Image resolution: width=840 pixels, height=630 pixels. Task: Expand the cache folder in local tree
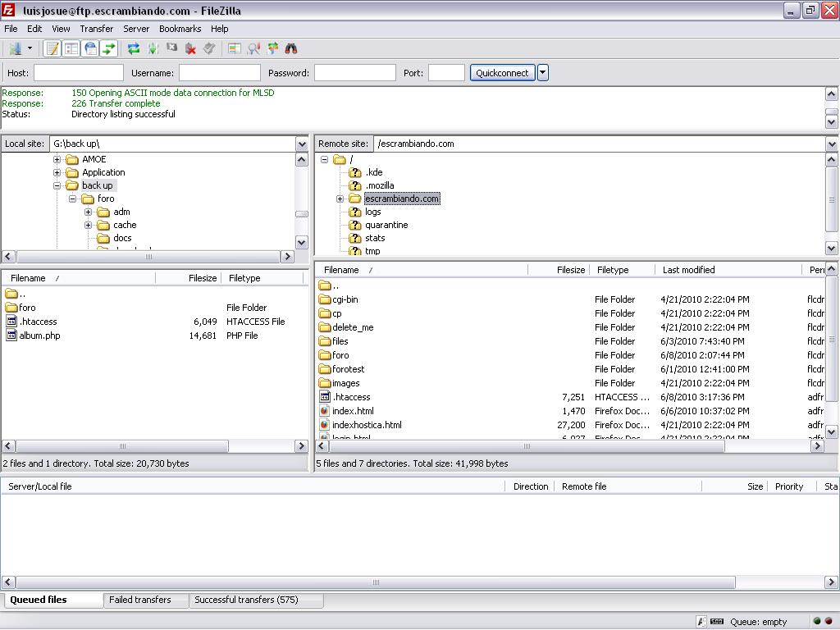click(x=88, y=225)
